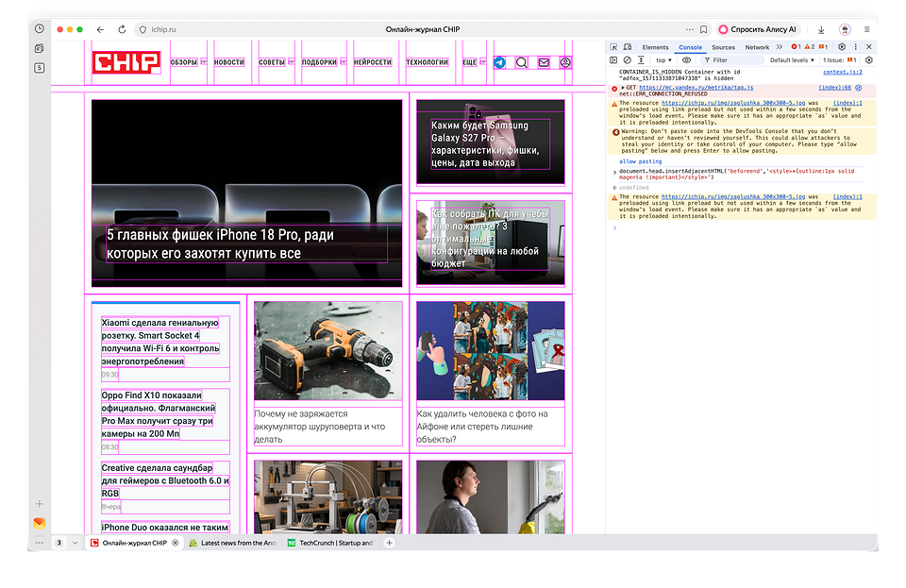Open a new browser tab with plus button
This screenshot has width=906, height=588.
click(x=390, y=543)
